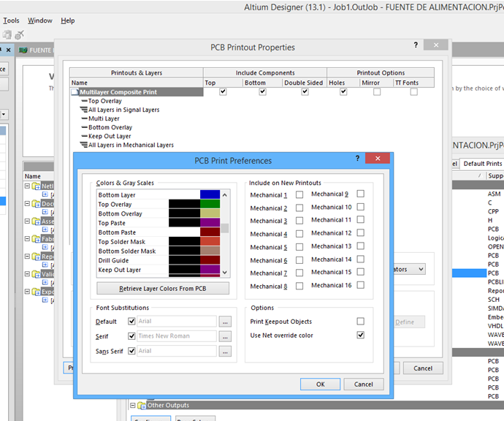
Task: Select the Drill Guide color row
Action: pyautogui.click(x=159, y=260)
